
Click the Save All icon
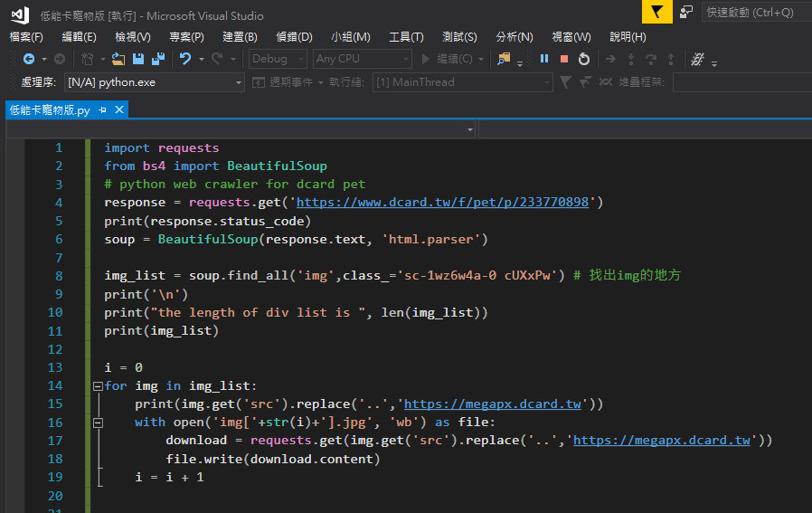pyautogui.click(x=157, y=59)
